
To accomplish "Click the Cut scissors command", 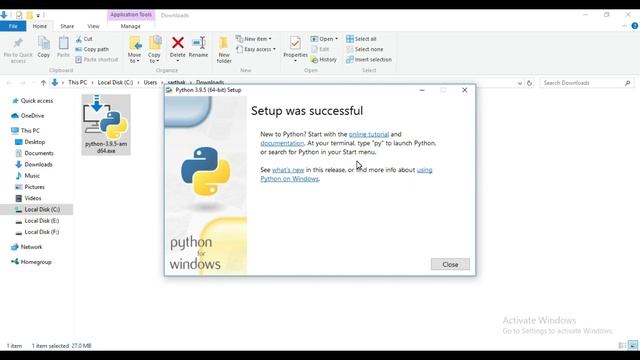I will [84, 39].
